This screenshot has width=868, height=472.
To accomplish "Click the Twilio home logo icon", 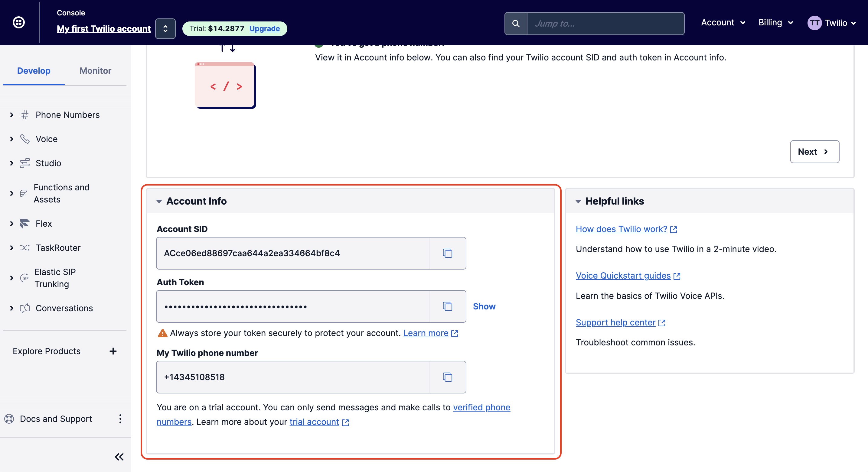I will coord(18,23).
